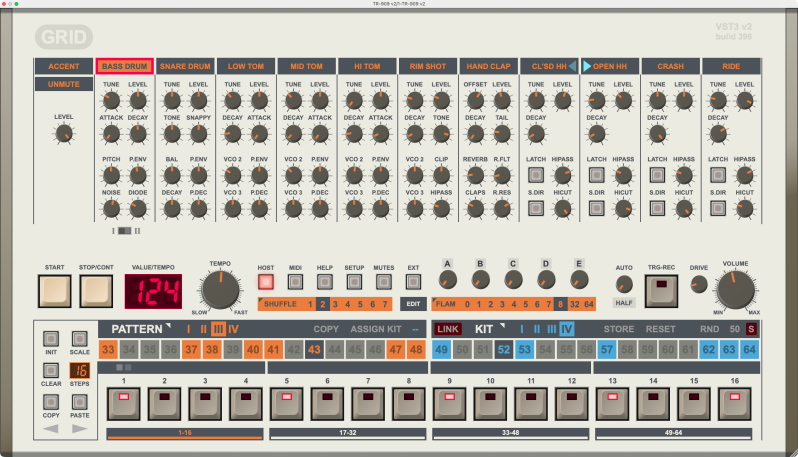Click the kit STORE button

[619, 329]
